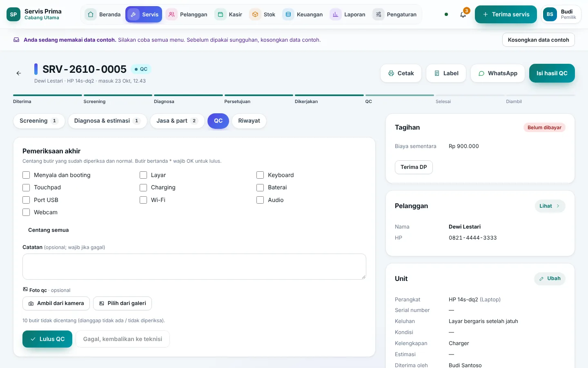This screenshot has width=588, height=368.
Task: Click the Ubah unit edit button
Action: pyautogui.click(x=550, y=278)
